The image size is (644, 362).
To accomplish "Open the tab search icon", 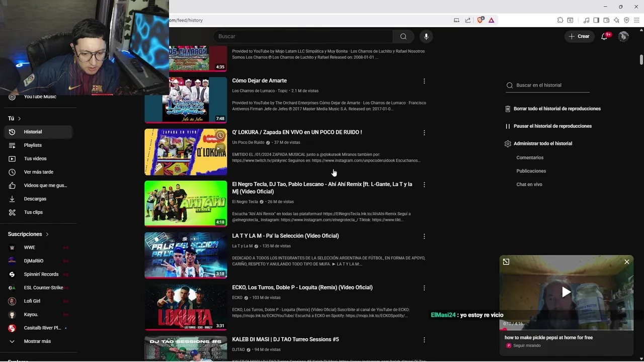I will 570,20.
